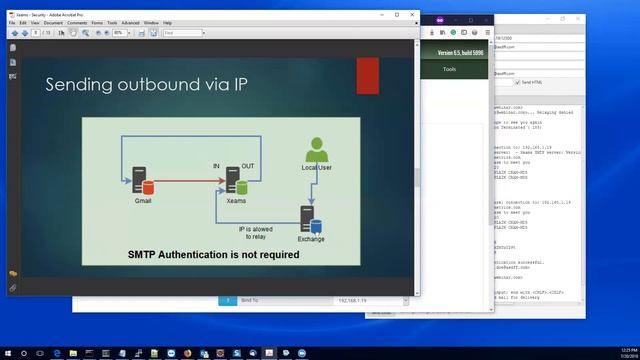Click the Firefox downloads icon in browser toolbar
Screen dimensions: 640x360
pos(432,32)
